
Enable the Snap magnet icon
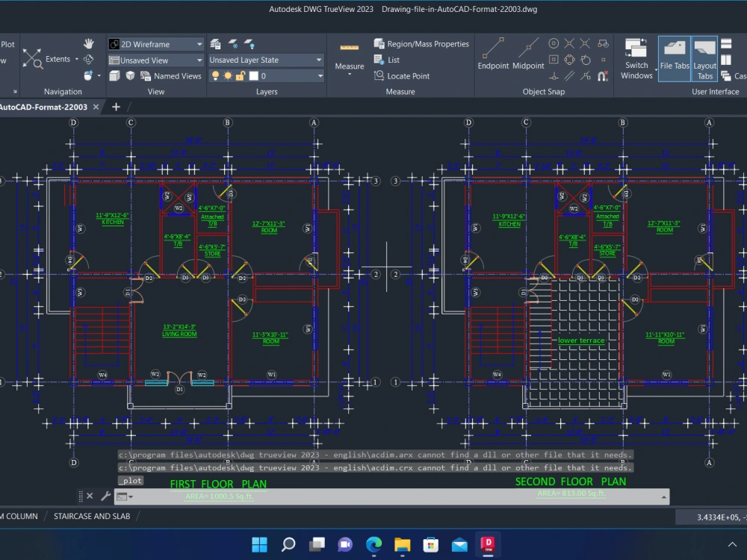pyautogui.click(x=602, y=75)
